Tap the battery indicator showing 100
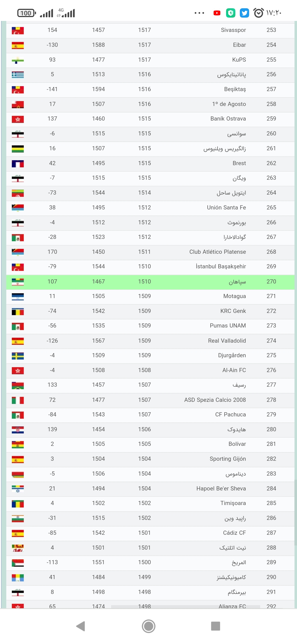 pos(27,13)
